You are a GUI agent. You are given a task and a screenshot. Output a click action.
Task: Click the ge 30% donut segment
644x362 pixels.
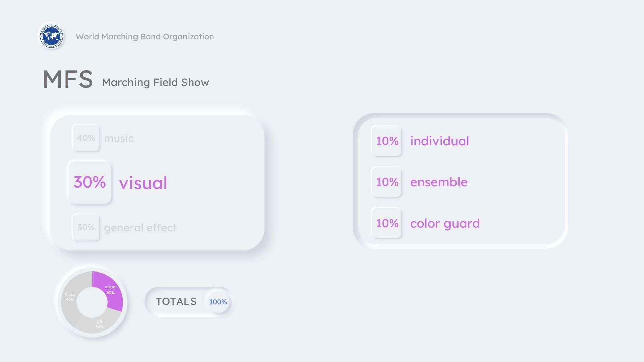[x=99, y=324]
